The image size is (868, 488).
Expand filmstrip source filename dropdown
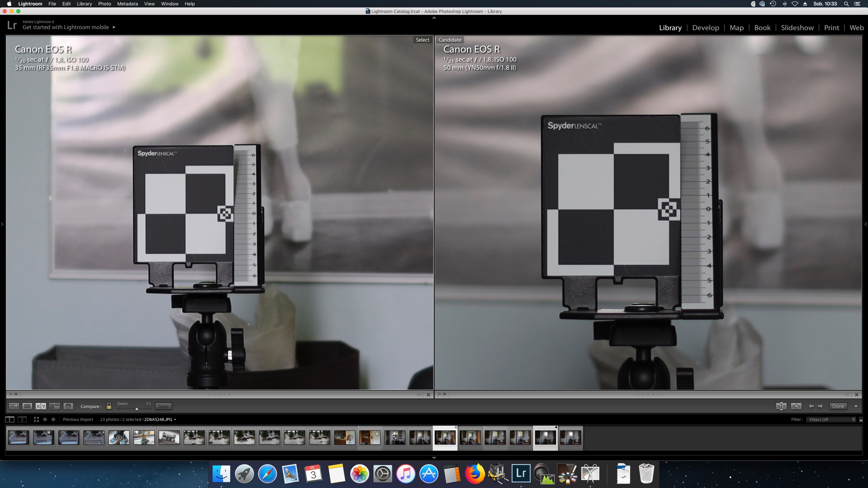coord(175,420)
